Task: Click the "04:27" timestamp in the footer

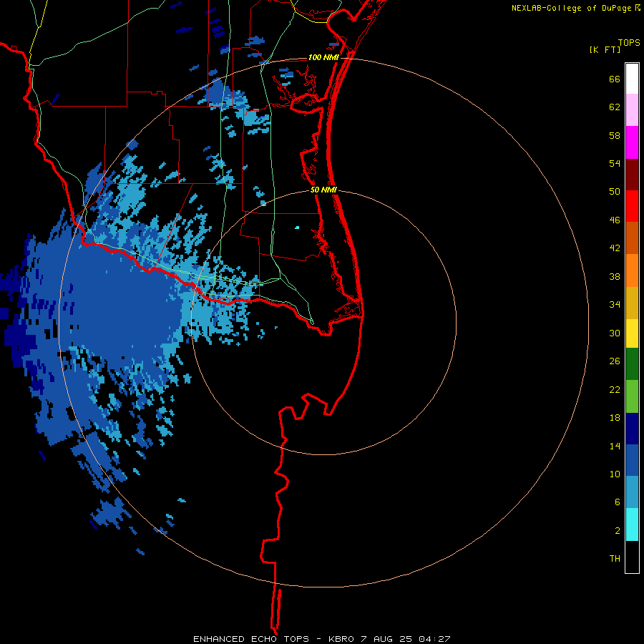Action: [x=434, y=639]
